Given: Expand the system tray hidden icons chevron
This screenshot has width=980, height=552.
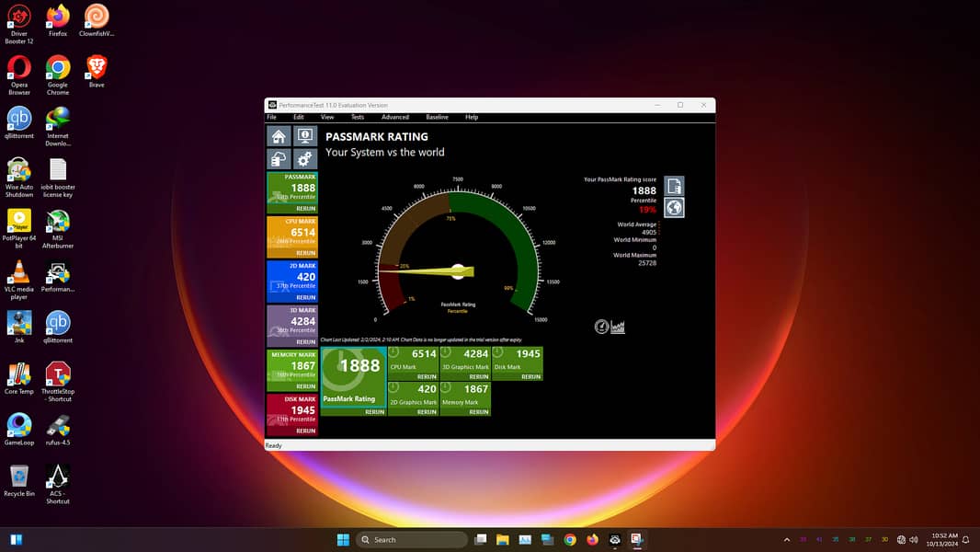Looking at the screenshot, I should [787, 539].
